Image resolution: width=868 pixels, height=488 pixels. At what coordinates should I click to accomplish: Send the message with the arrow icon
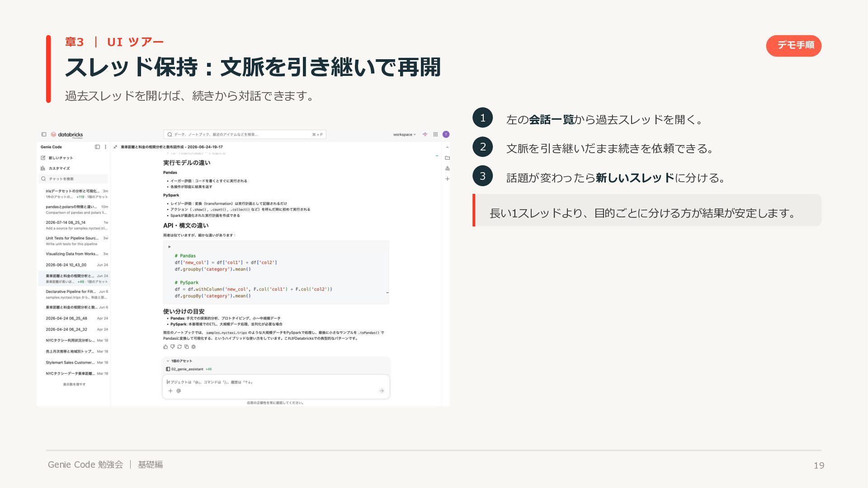(382, 391)
